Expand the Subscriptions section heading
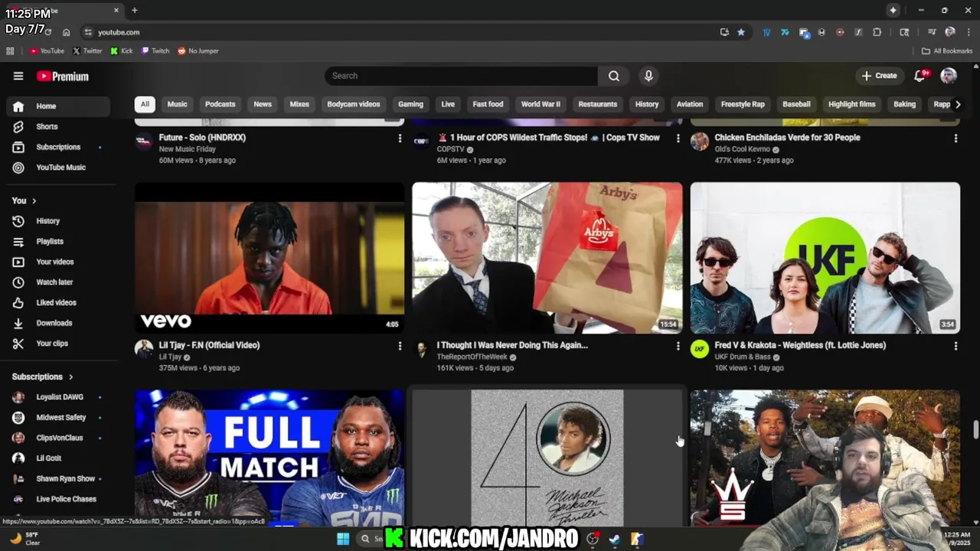 (43, 377)
